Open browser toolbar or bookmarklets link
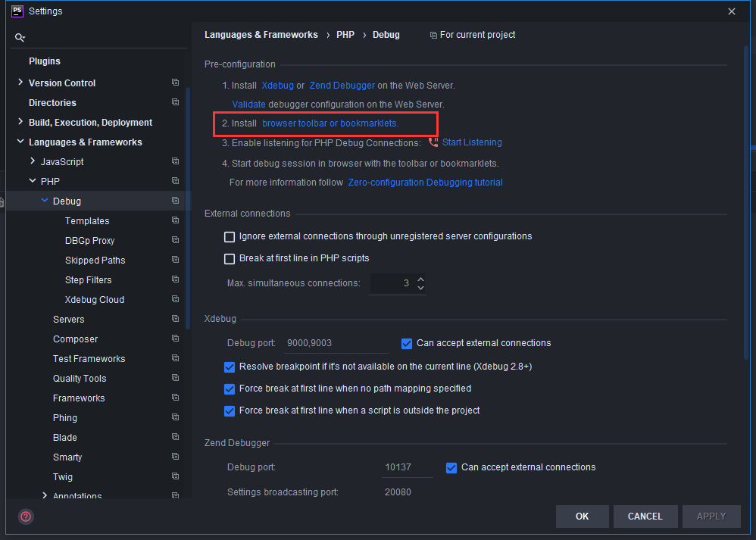The height and width of the screenshot is (540, 756). pos(330,123)
